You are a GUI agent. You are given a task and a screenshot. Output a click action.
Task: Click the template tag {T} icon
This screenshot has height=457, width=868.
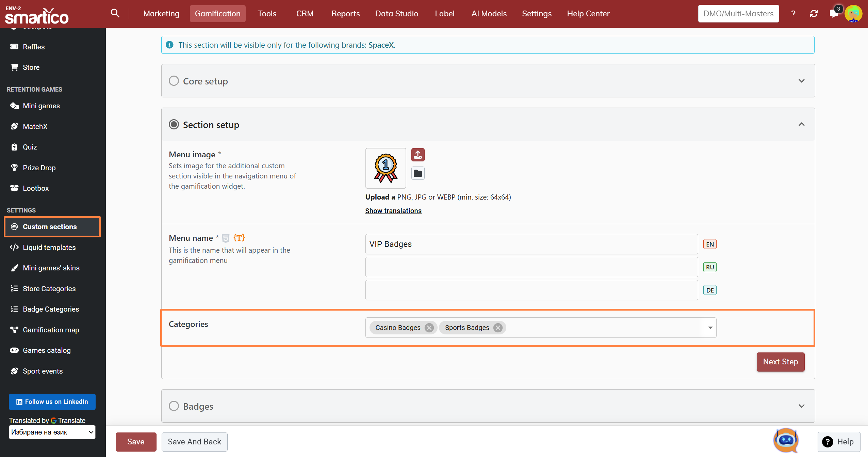[239, 238]
